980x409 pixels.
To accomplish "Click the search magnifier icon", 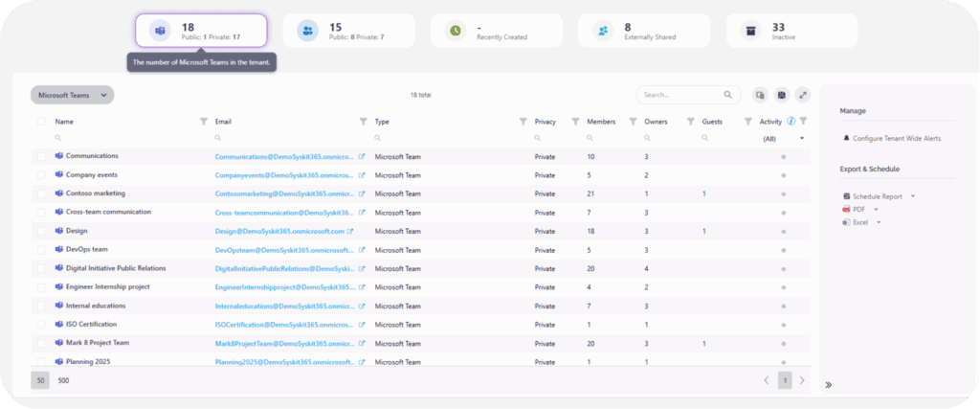I will tap(727, 95).
